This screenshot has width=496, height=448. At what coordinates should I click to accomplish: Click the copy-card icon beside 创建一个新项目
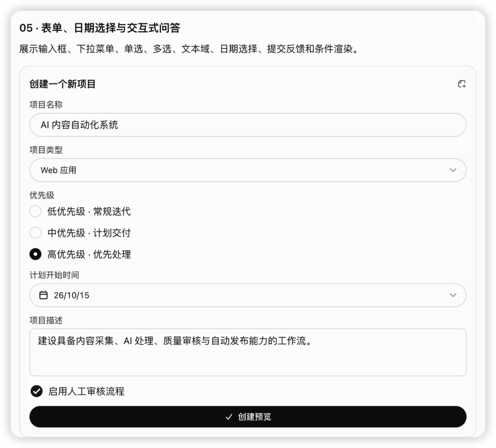[x=462, y=84]
